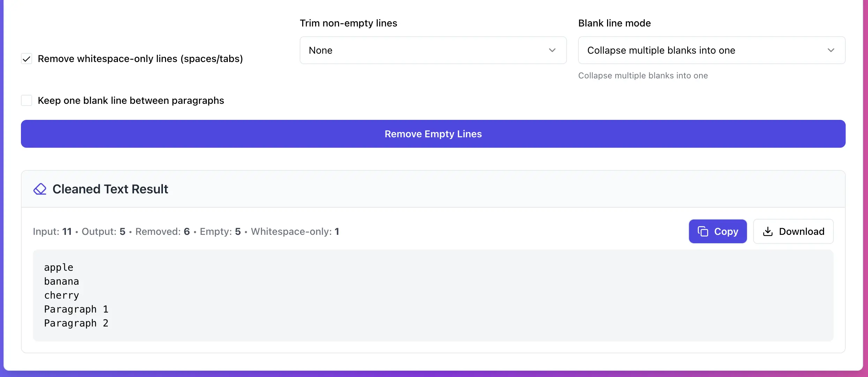This screenshot has height=377, width=868.
Task: Click the chevron arrow on the Trim dropdown
Action: point(552,50)
